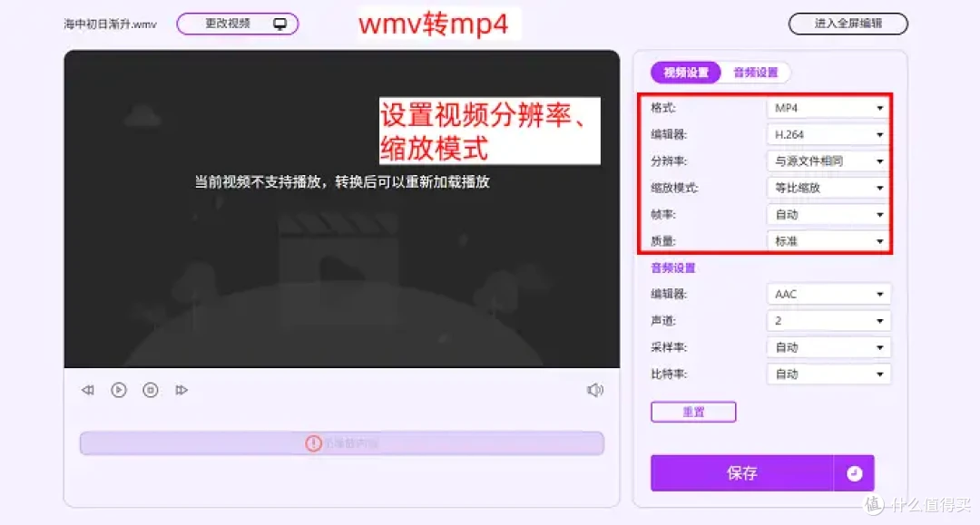Switch to the 音频设置 tab

pos(756,73)
